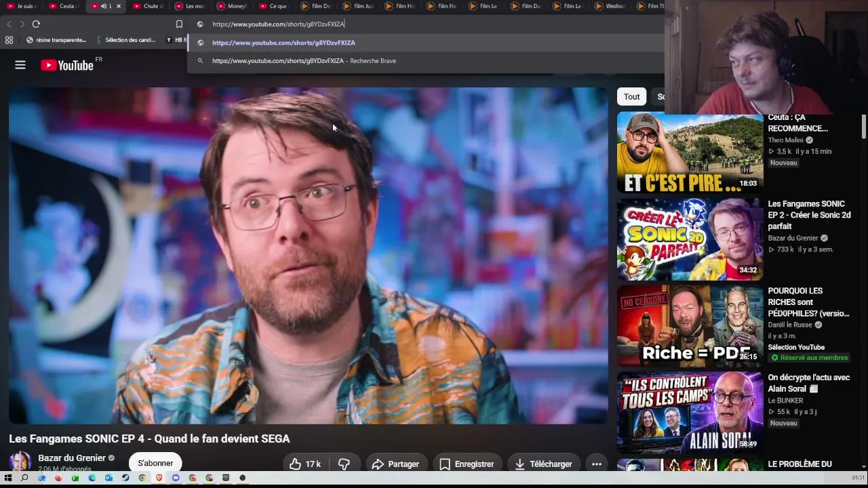Click the main video player
Viewport: 868px width, 488px height.
pyautogui.click(x=309, y=256)
